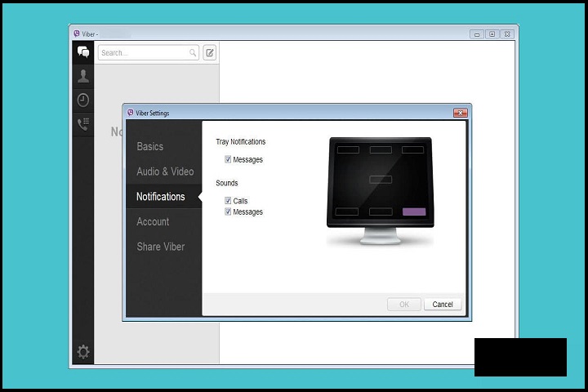Open the conversations chat bubble icon

tap(83, 52)
